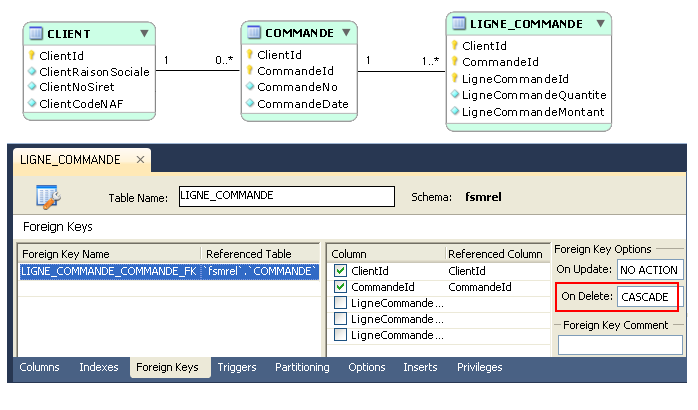Viewport: 698px width, 410px height.
Task: Click the Table Name input field
Action: pos(286,196)
